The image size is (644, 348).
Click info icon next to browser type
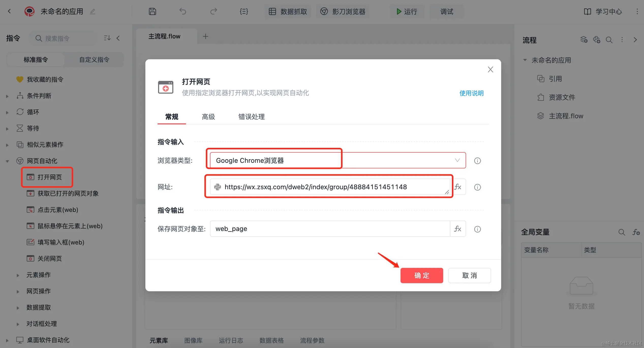[477, 161]
